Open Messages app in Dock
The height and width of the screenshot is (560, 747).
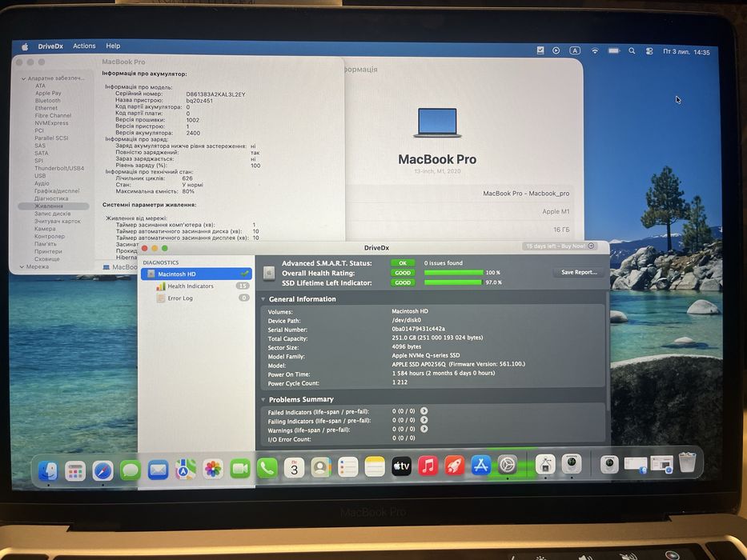click(130, 470)
